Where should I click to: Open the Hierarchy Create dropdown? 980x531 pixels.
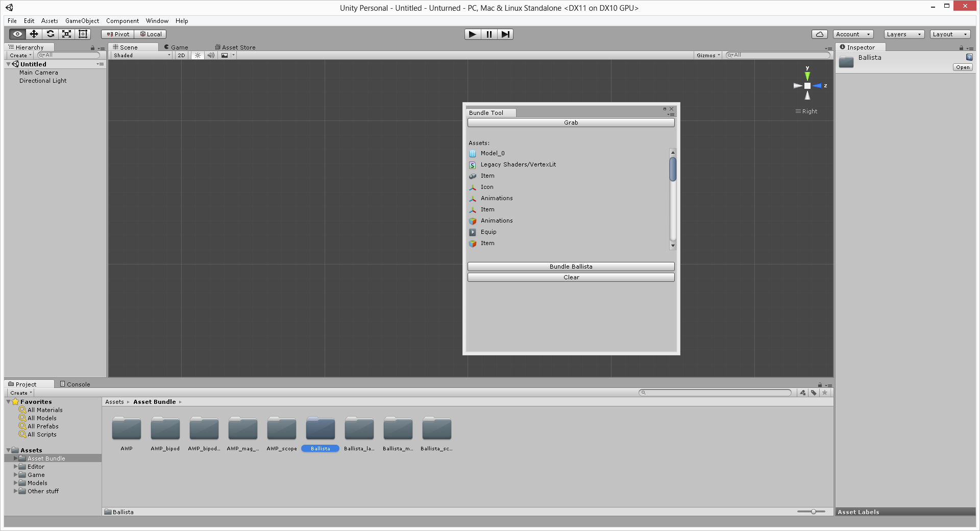[x=20, y=55]
